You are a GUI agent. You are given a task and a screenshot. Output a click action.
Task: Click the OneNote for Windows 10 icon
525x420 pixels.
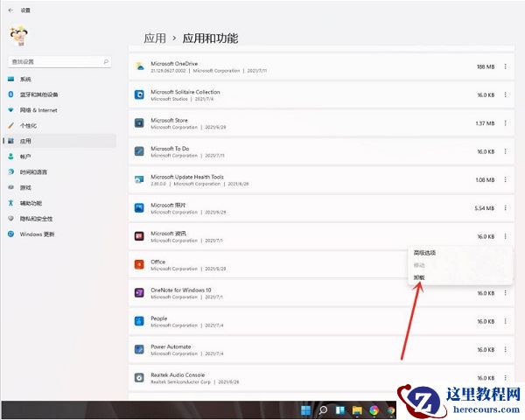click(x=139, y=293)
